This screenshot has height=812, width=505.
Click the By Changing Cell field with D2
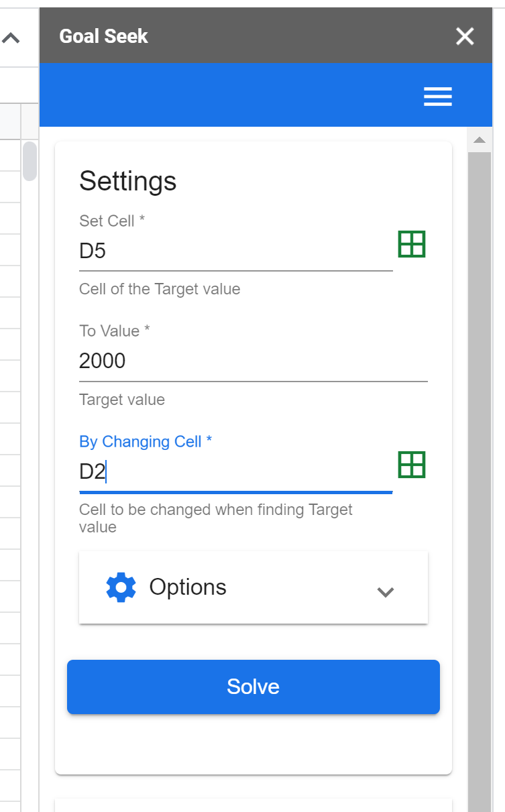235,472
